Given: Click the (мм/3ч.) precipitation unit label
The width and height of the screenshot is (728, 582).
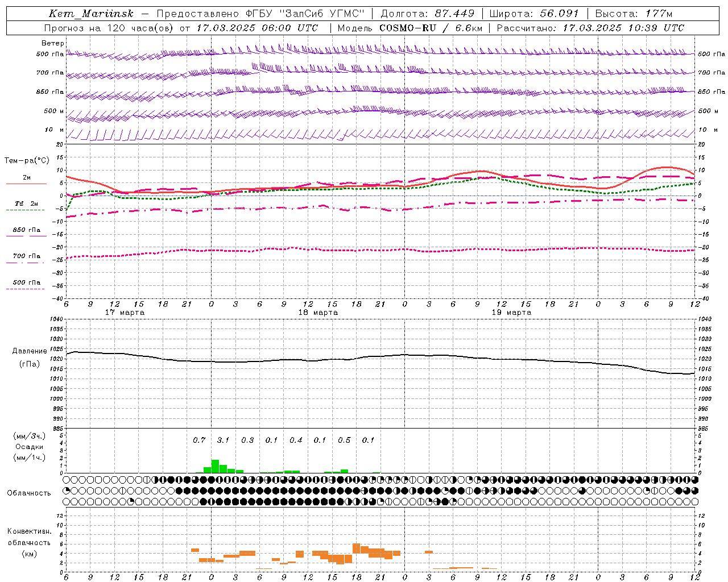Looking at the screenshot, I should click(30, 436).
